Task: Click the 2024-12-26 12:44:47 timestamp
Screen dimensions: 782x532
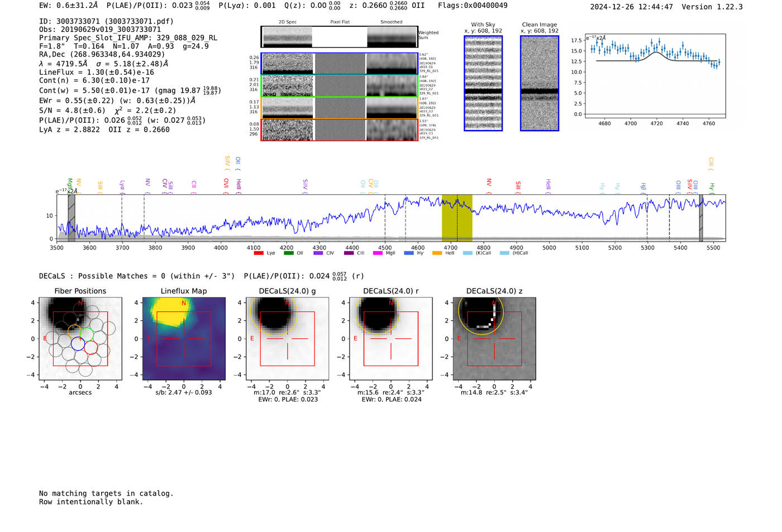Action: pos(631,7)
